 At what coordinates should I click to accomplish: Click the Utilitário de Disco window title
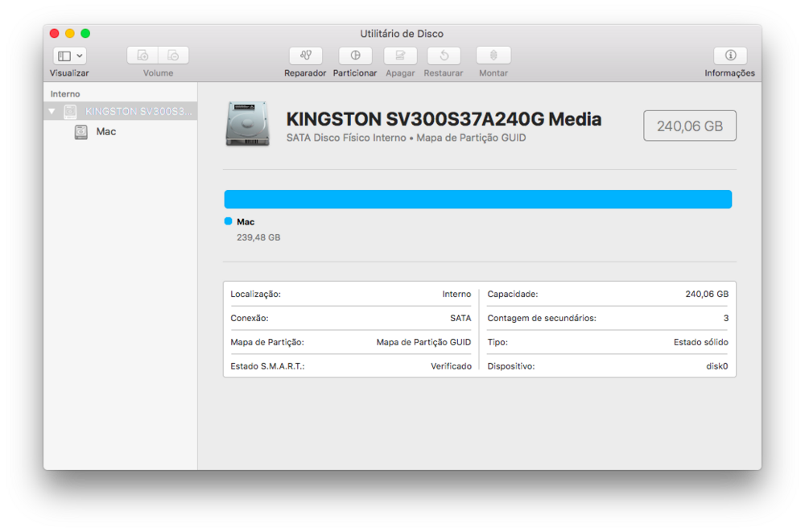(x=402, y=34)
